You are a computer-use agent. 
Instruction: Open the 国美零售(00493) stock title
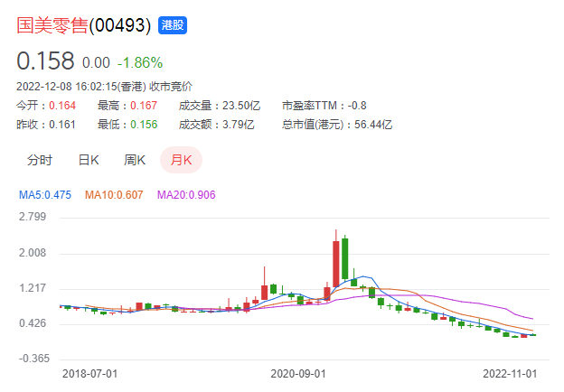[83, 25]
